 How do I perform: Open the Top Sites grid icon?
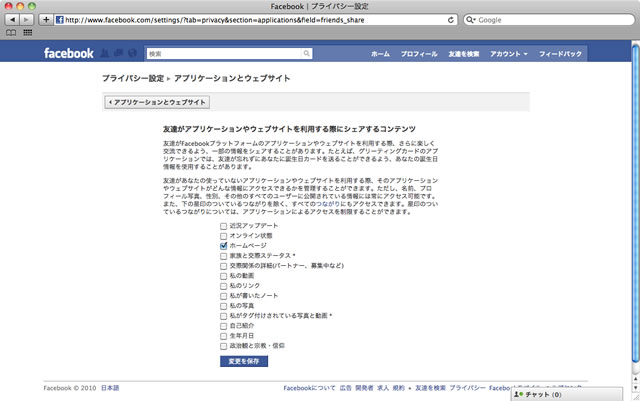(27, 33)
